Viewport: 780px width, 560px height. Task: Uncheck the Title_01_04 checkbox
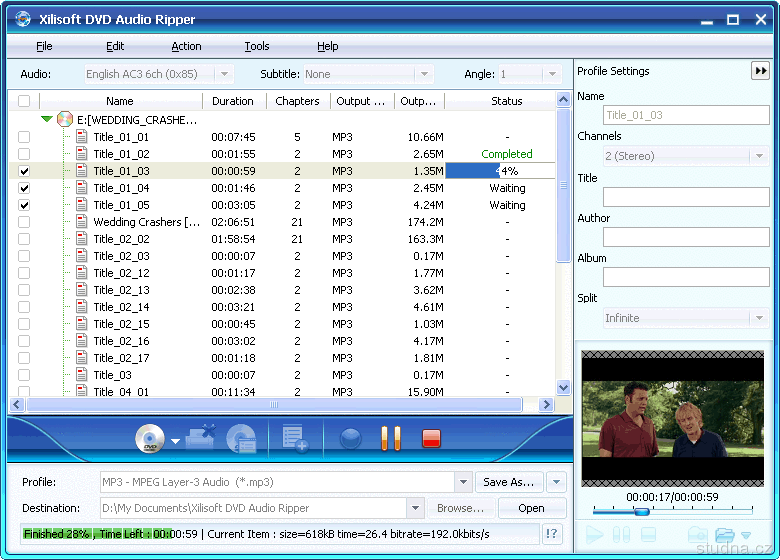pos(24,188)
